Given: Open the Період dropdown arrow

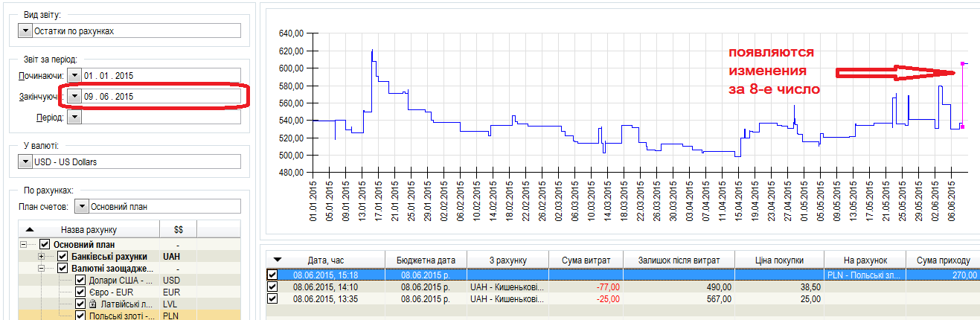Looking at the screenshot, I should coord(74,117).
